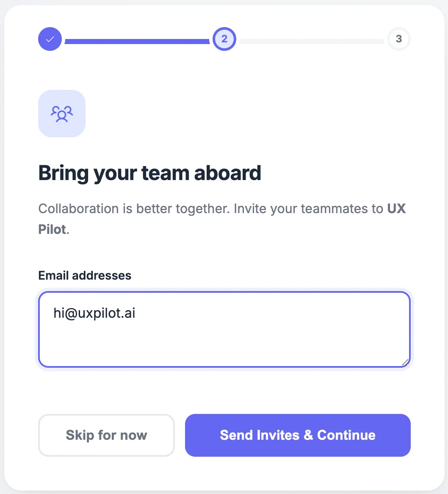Viewport: 448px width, 494px height.
Task: Grab the textarea resize handle
Action: (405, 362)
